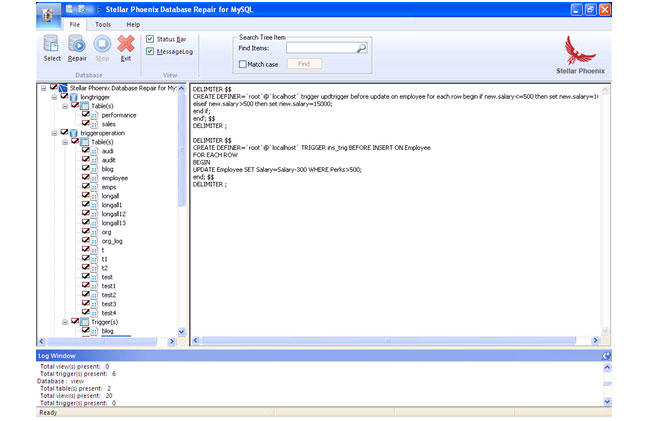Click the table icon beside performance
Screen dimensions: 645x421
pos(95,115)
